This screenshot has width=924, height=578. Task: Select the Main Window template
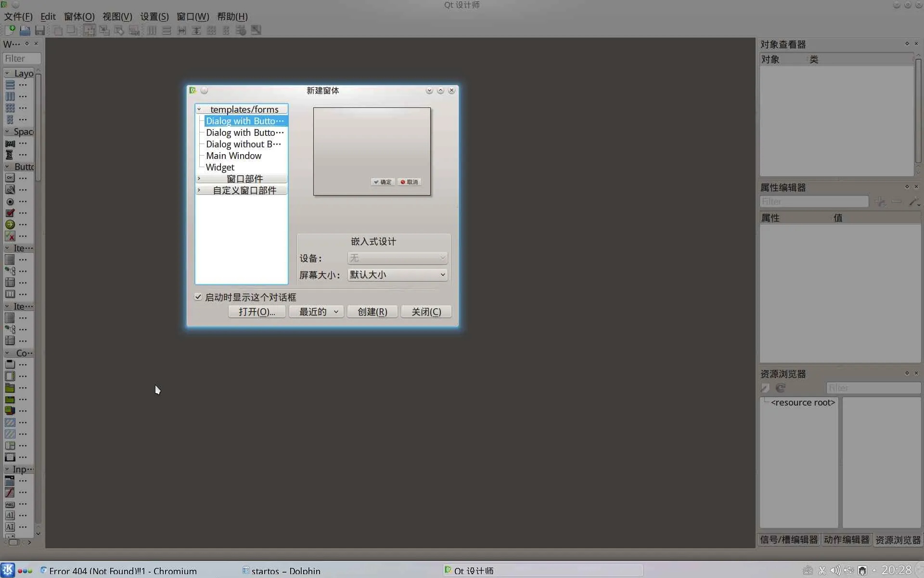tap(233, 156)
